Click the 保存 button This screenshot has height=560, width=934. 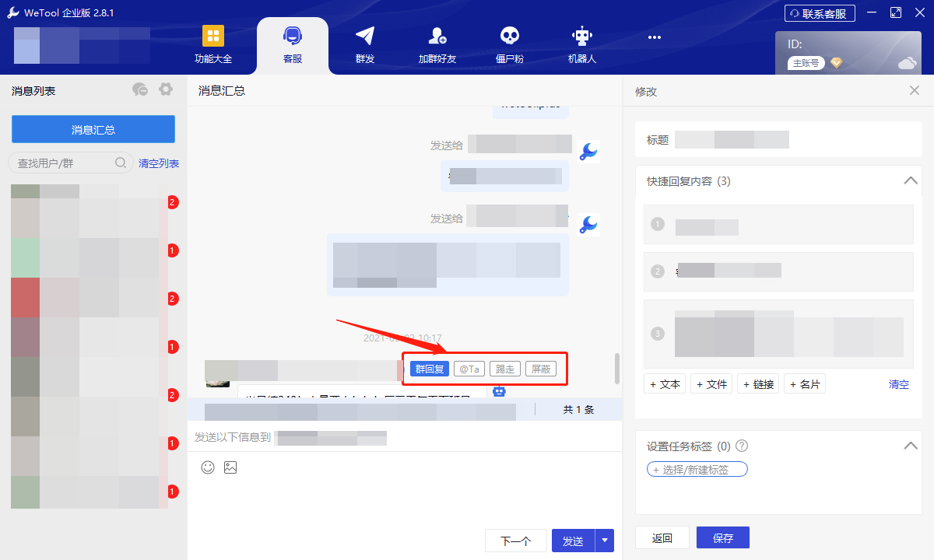tap(723, 537)
